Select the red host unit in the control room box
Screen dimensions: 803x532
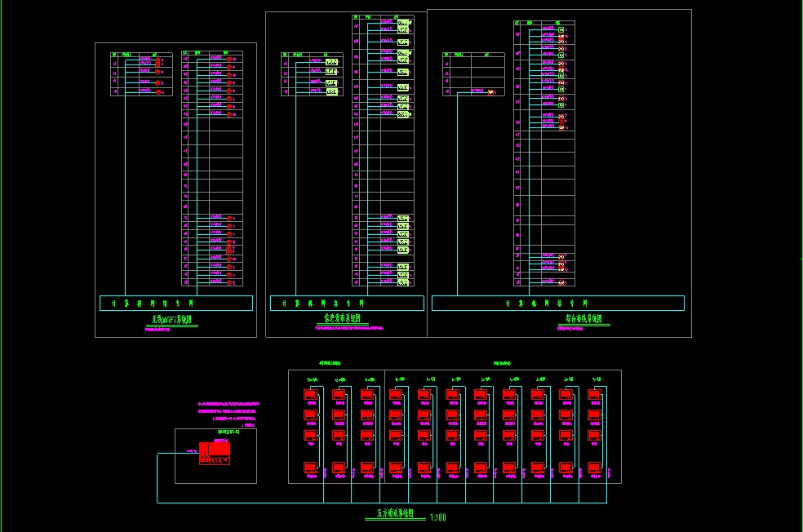click(x=219, y=450)
